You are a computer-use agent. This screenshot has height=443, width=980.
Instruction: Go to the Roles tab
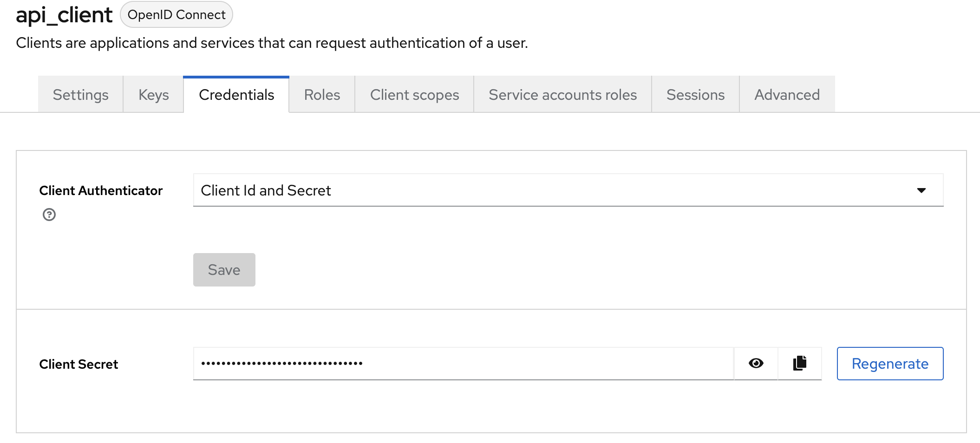[x=322, y=95]
